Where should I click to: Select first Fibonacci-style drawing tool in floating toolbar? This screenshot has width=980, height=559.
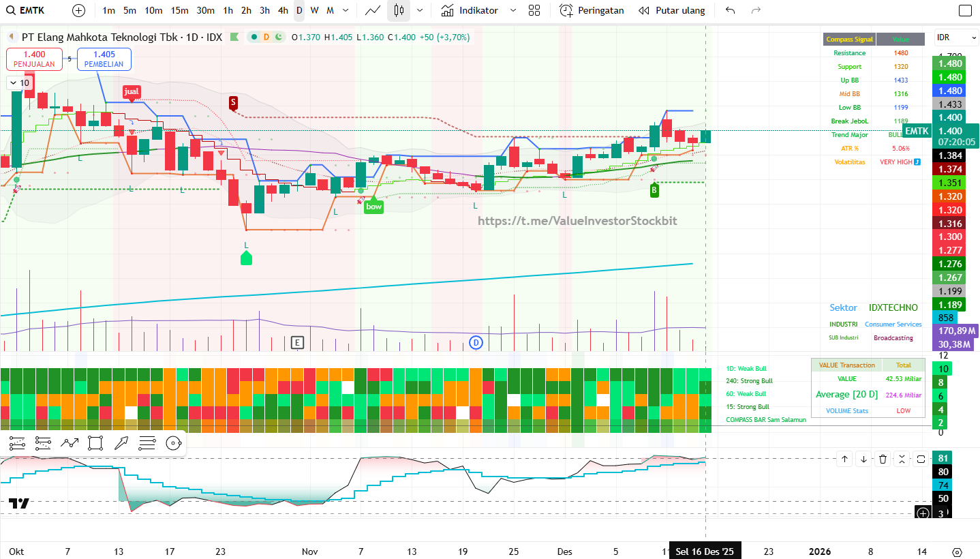18,443
